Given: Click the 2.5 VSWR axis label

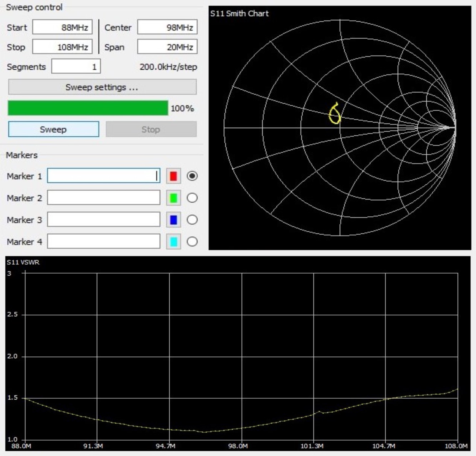Looking at the screenshot, I should (12, 314).
